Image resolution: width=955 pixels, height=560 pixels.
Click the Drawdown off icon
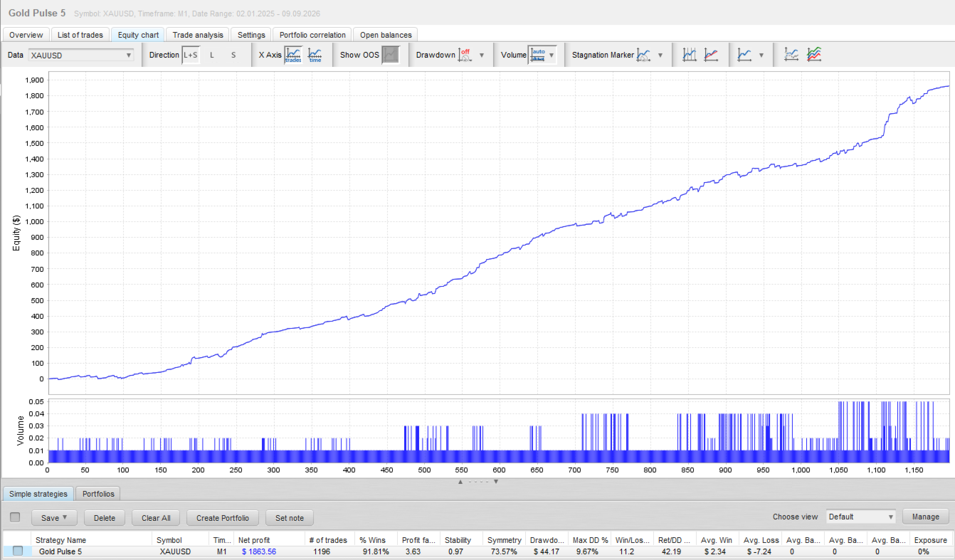[x=465, y=55]
